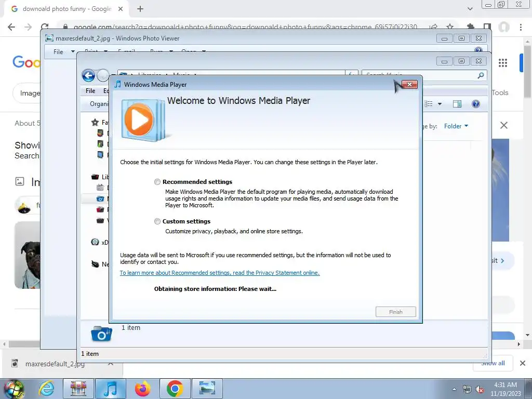Click the pug dog image thumbnail
The width and height of the screenshot is (532, 399).
(x=27, y=255)
